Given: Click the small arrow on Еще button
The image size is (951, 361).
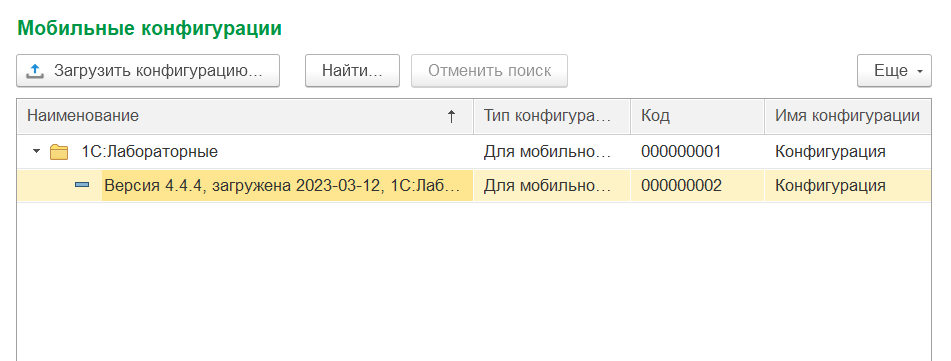Looking at the screenshot, I should [x=919, y=72].
